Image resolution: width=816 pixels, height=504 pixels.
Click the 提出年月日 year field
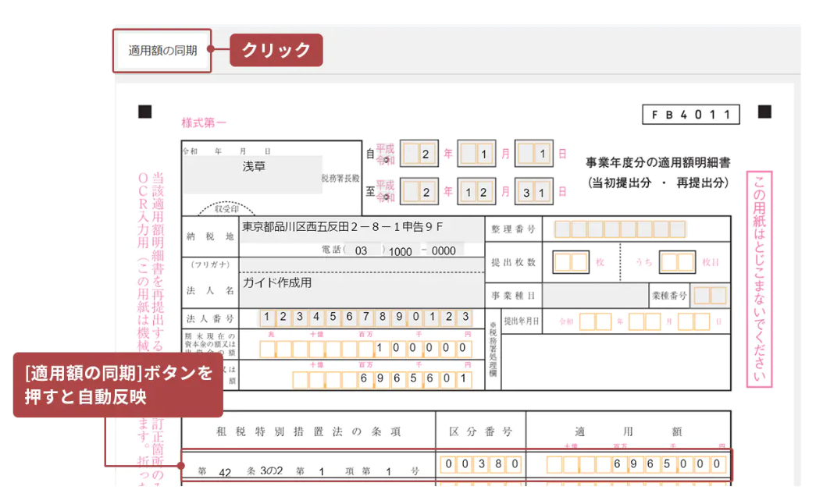point(595,321)
